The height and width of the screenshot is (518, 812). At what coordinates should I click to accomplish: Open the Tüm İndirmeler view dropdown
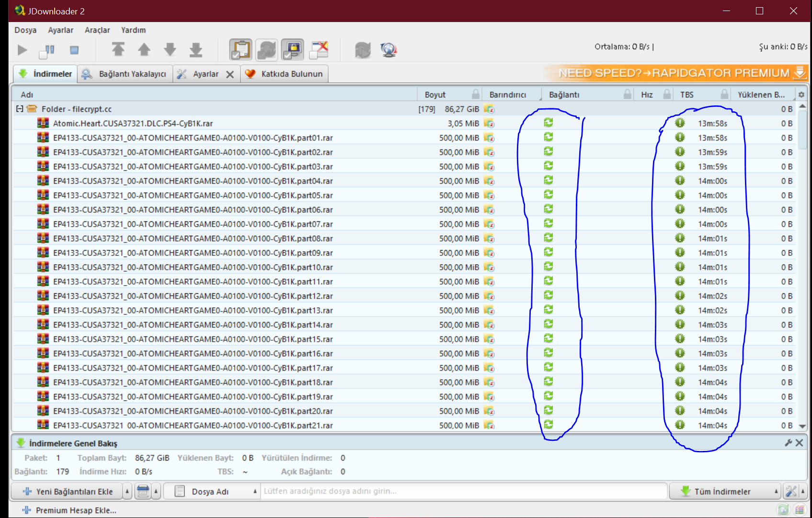(x=725, y=491)
